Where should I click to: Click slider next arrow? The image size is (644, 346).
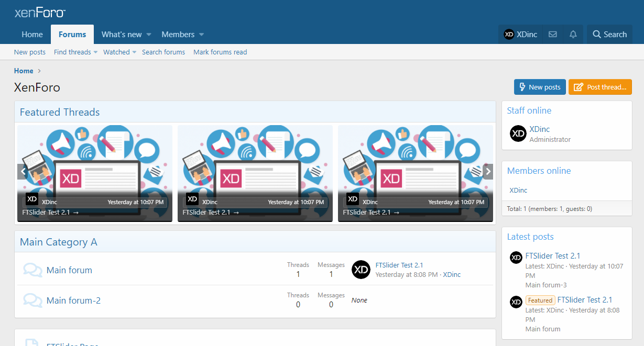pyautogui.click(x=488, y=172)
